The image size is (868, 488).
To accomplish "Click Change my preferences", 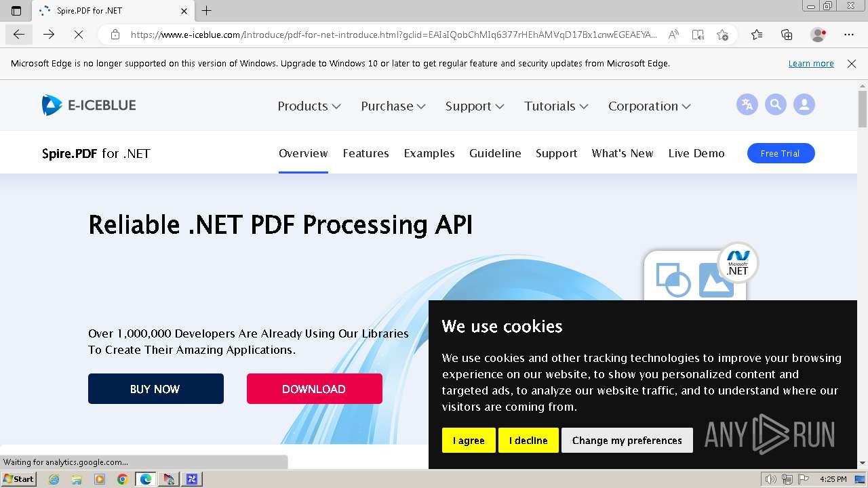I will click(x=627, y=441).
